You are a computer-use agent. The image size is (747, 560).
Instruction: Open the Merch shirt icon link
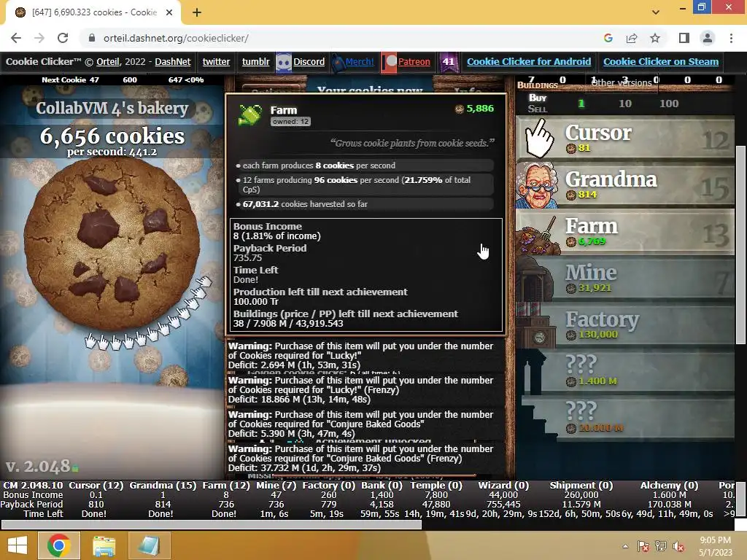pos(338,63)
